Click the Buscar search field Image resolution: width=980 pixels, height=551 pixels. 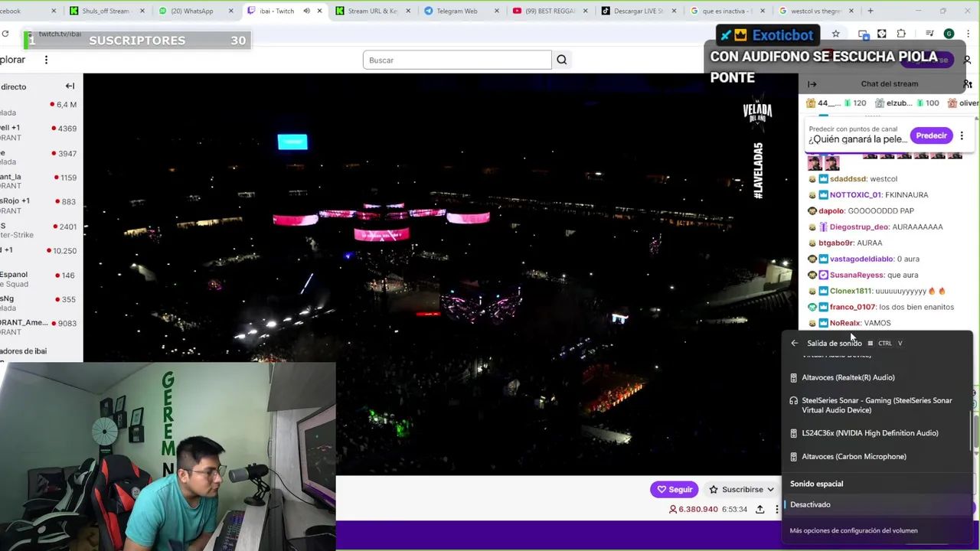[457, 60]
